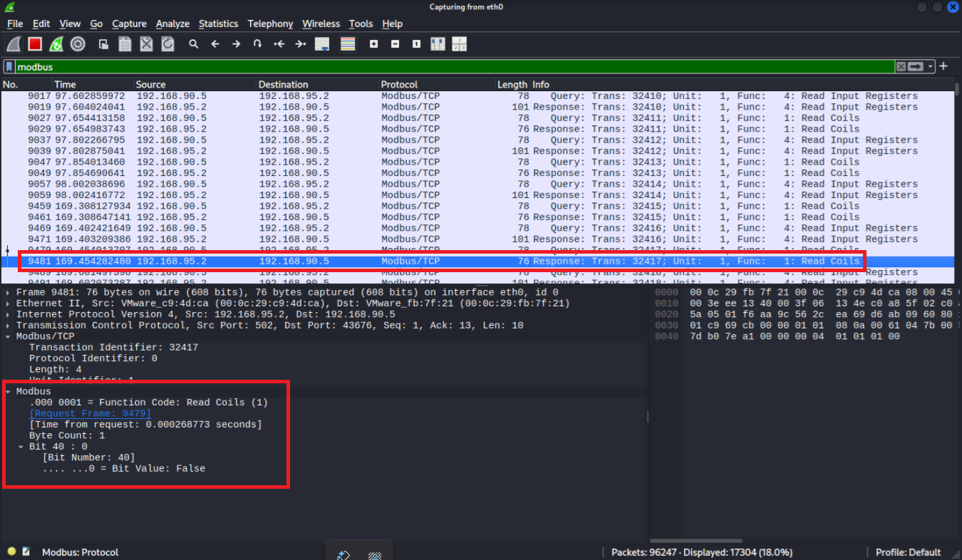Click the Find packet magnifier icon
This screenshot has height=560, width=962.
[x=193, y=44]
